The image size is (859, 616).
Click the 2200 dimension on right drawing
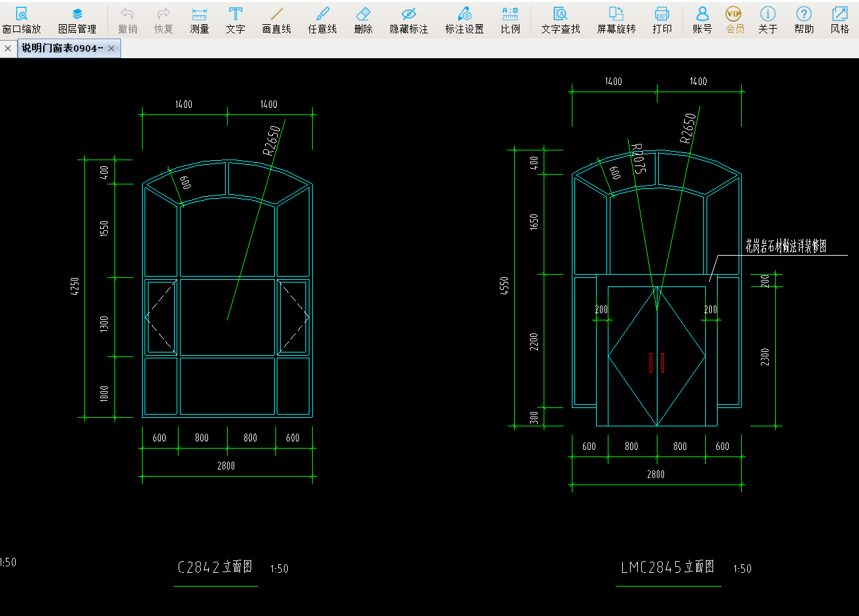(x=533, y=341)
